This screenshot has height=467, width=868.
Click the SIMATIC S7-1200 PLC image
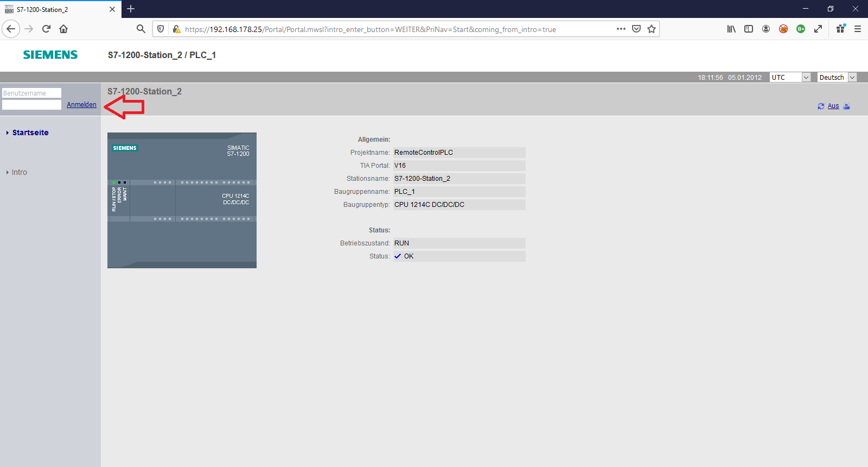(182, 200)
